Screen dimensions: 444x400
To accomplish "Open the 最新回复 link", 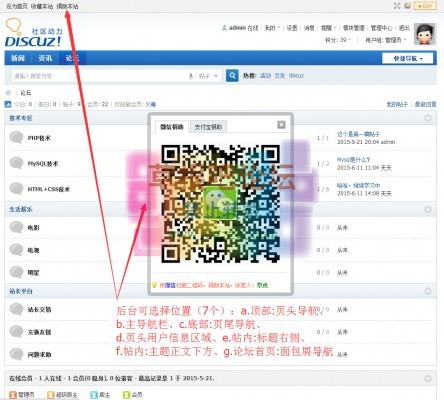I will click(425, 104).
